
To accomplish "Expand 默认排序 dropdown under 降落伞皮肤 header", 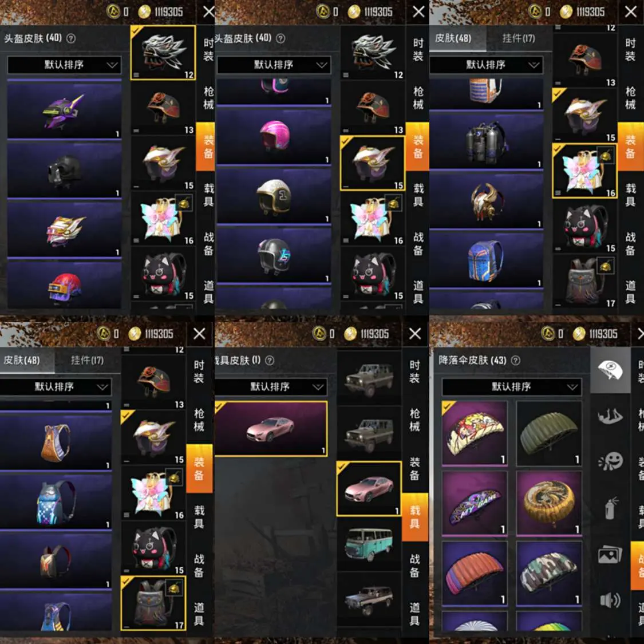I will coord(511,386).
